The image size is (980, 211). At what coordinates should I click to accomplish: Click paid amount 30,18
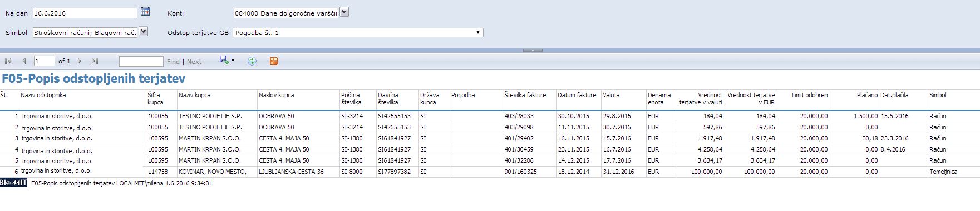pyautogui.click(x=870, y=138)
